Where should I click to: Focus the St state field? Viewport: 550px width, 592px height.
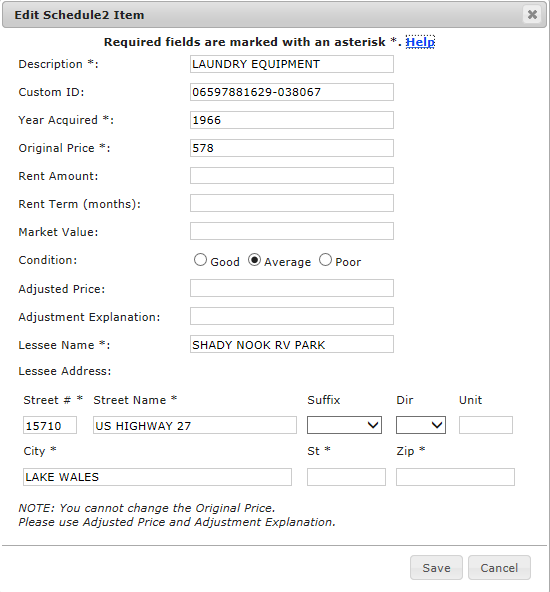coord(346,477)
